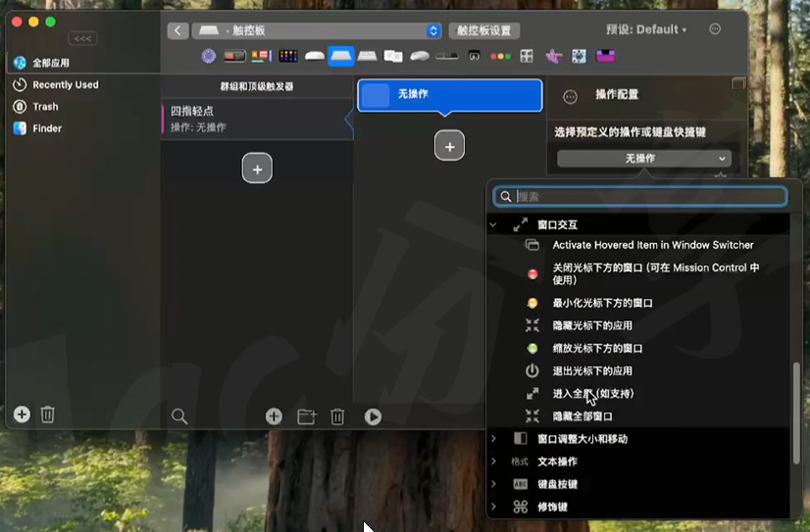Delete selected trigger with bottom trash icon
Screen dimensions: 810x532
(337, 416)
